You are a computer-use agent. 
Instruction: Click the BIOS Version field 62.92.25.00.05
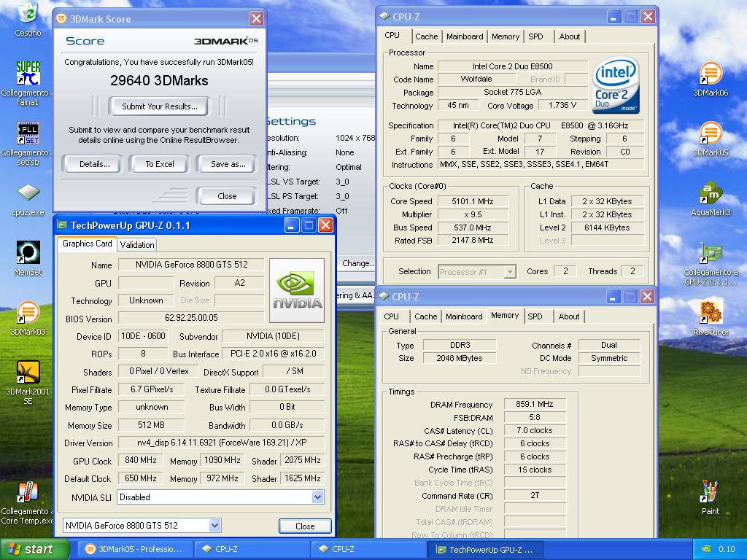(191, 318)
